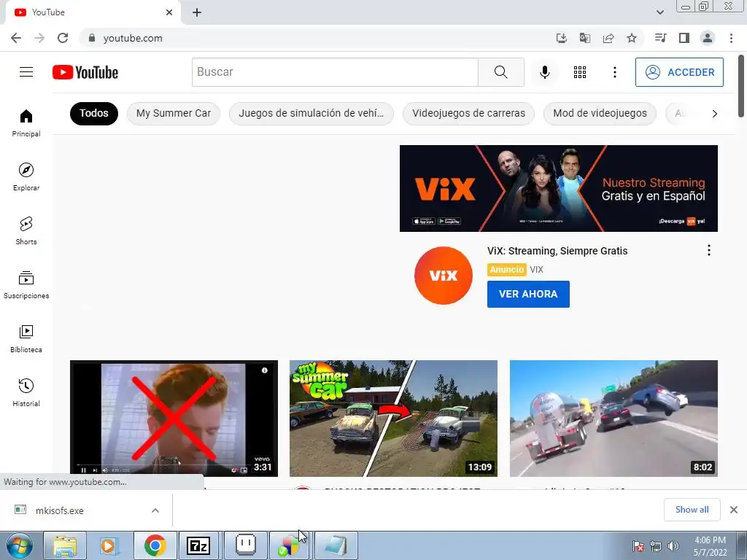The height and width of the screenshot is (560, 747).
Task: Click the VIX channel round logo
Action: [x=444, y=275]
